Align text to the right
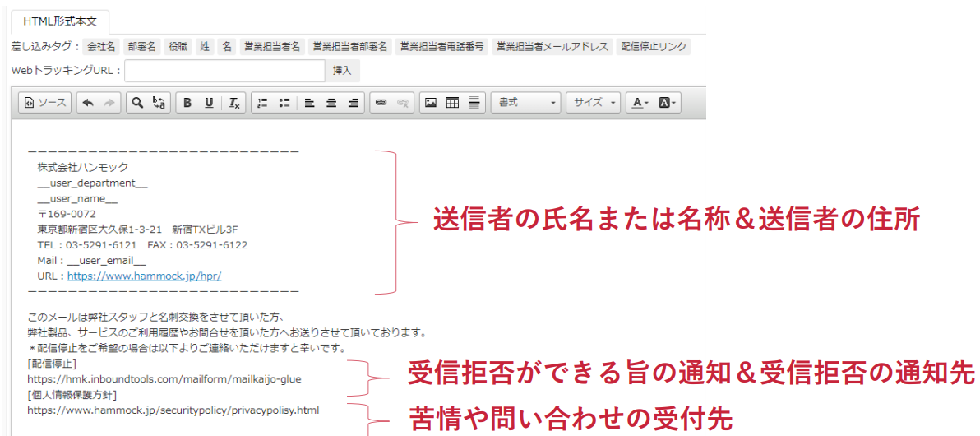 click(354, 103)
